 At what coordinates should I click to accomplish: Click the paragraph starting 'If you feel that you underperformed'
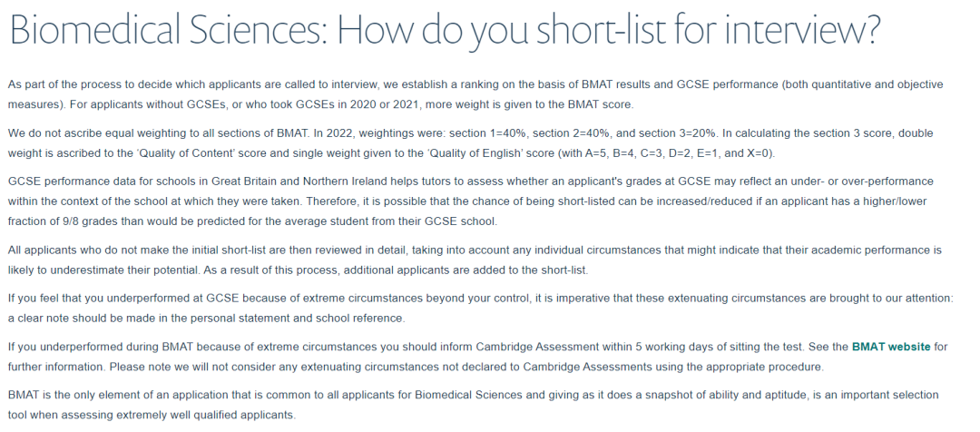point(481,309)
